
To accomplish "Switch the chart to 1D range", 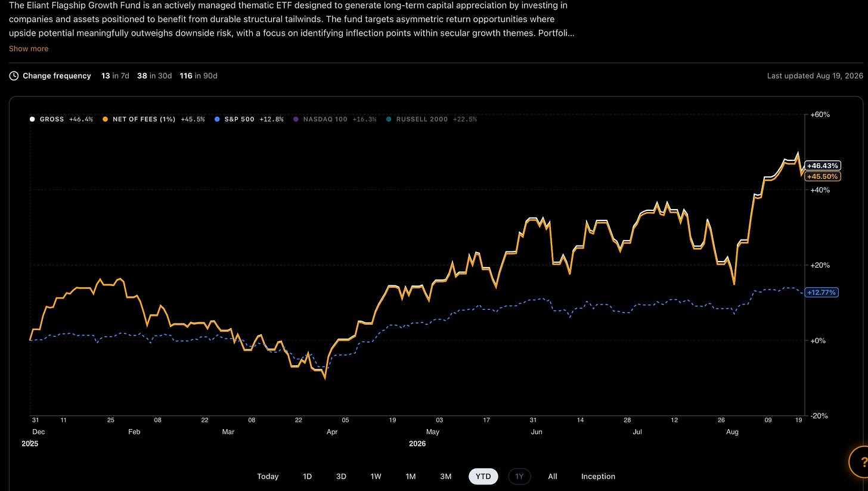I will point(307,477).
